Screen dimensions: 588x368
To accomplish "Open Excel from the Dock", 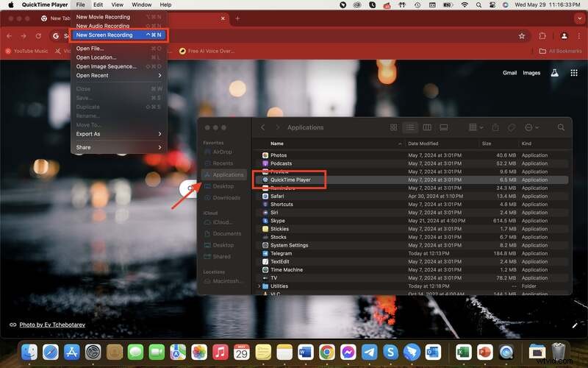I will (464, 353).
